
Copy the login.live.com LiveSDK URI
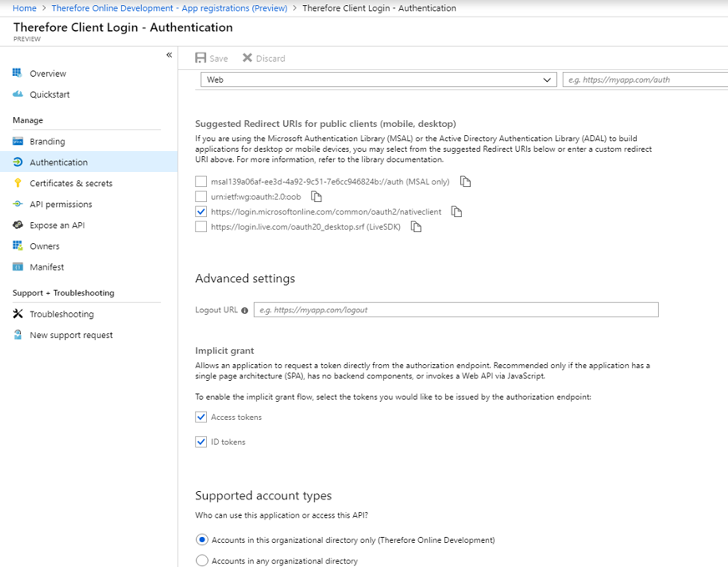tap(416, 227)
